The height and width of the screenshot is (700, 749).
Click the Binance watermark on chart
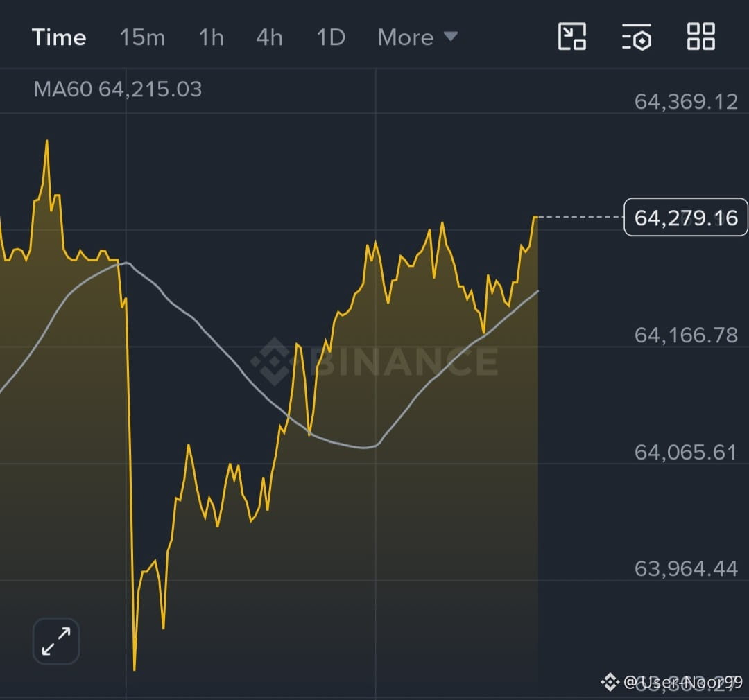pyautogui.click(x=374, y=362)
